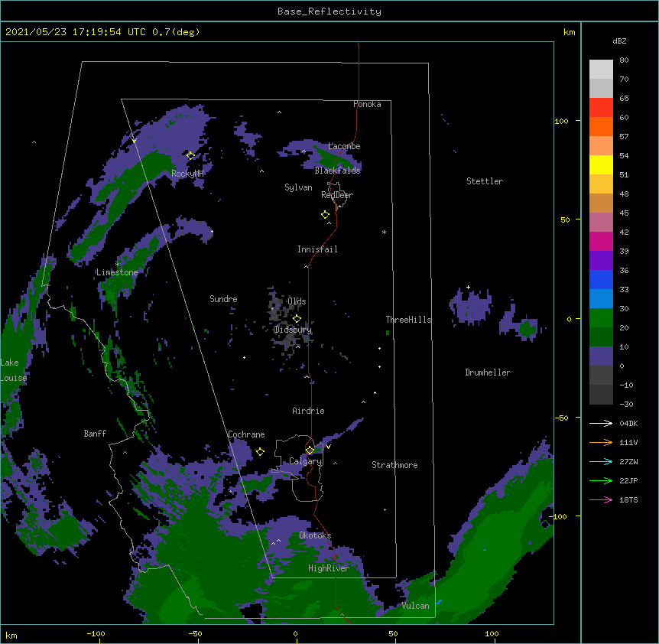Image resolution: width=659 pixels, height=644 pixels.
Task: Click the ThreeHills town label
Action: point(408,320)
